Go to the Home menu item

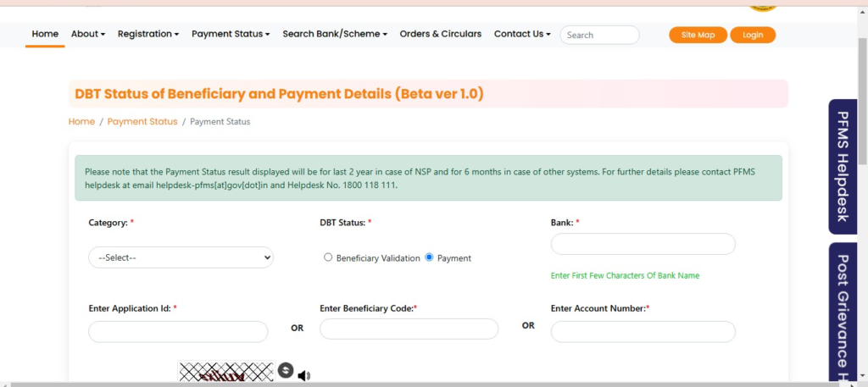[45, 34]
